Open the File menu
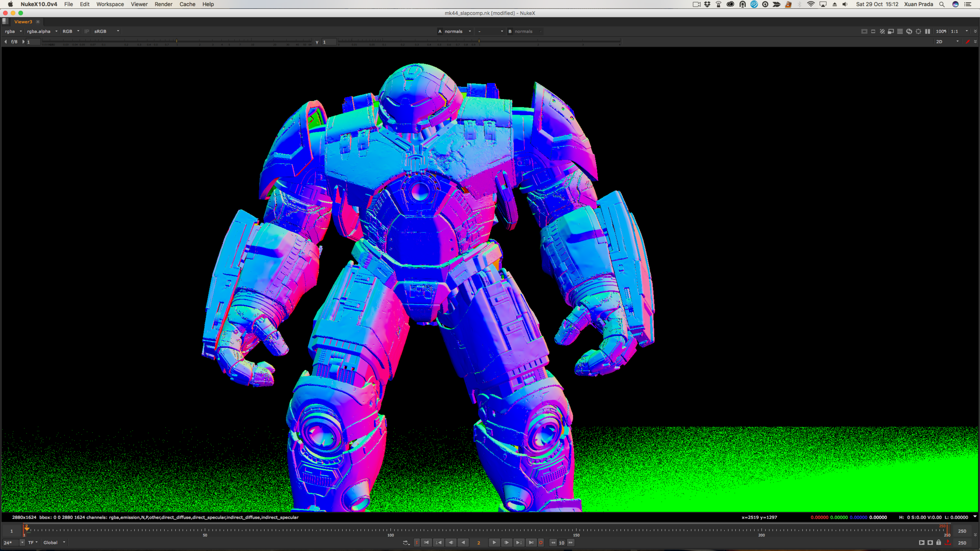Image resolution: width=980 pixels, height=551 pixels. [x=69, y=4]
